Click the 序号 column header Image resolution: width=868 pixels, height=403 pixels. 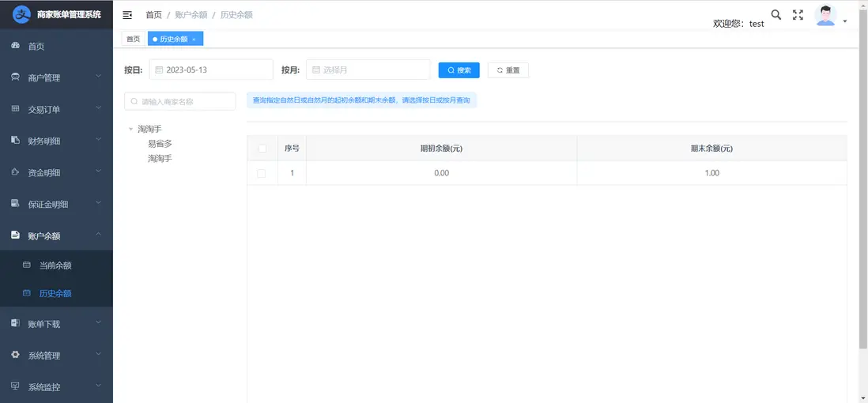(292, 149)
